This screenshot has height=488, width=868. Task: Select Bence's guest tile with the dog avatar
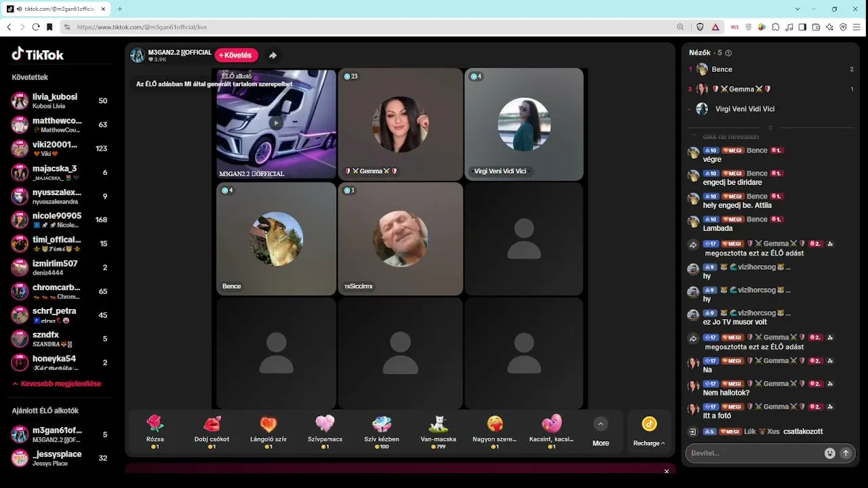[x=276, y=239]
